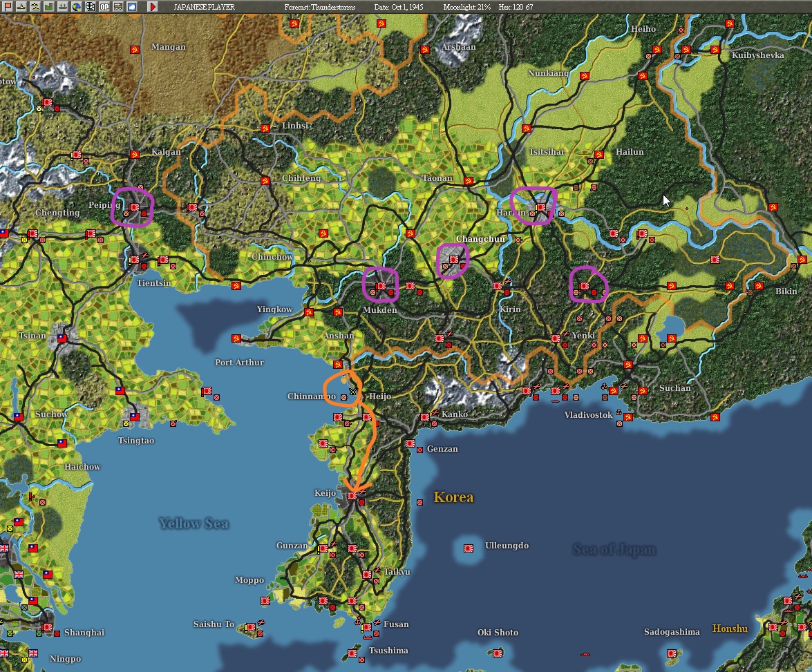
Task: Select the Soviet base icon at Tsitsihar
Action: [527, 128]
